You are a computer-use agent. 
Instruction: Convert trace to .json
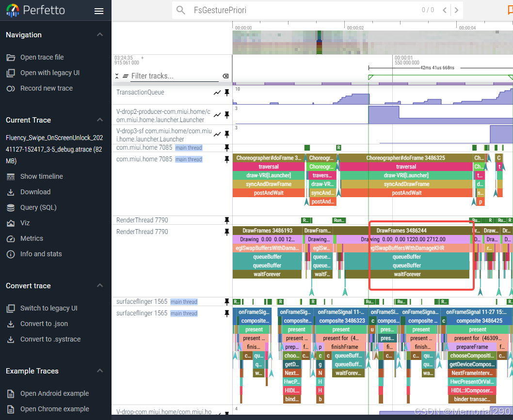point(44,324)
